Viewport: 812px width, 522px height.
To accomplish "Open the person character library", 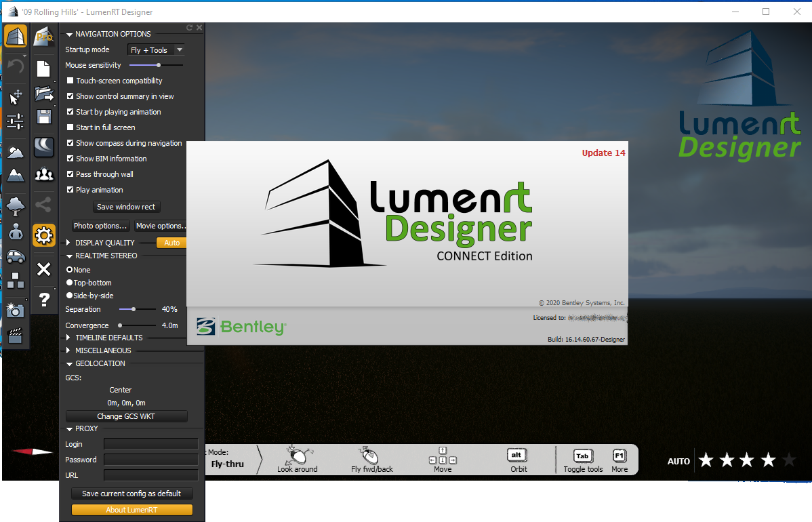I will (x=16, y=231).
